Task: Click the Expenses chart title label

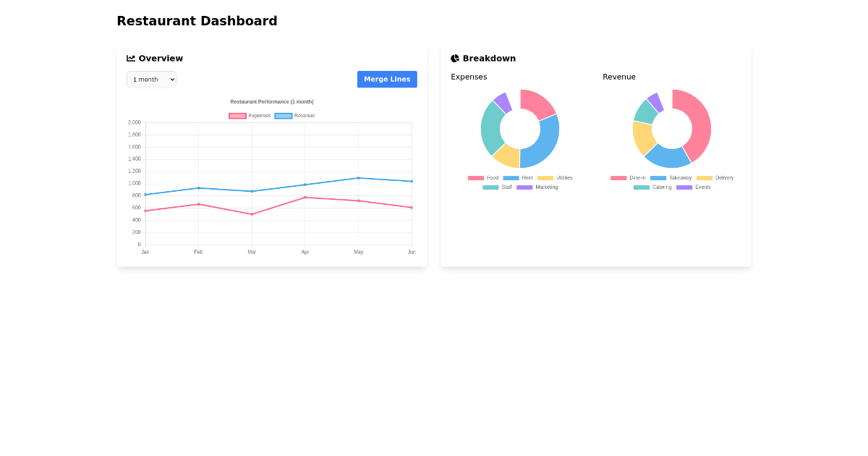Action: pos(469,77)
